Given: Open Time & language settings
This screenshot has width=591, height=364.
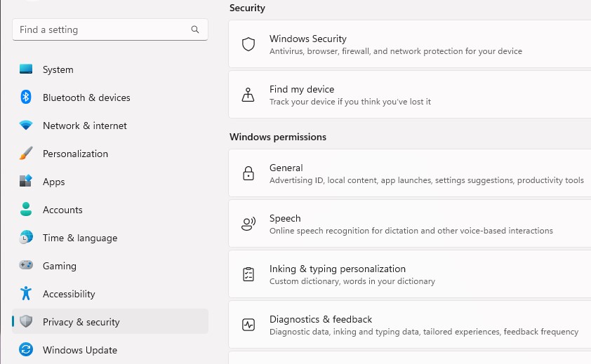Looking at the screenshot, I should (110, 238).
